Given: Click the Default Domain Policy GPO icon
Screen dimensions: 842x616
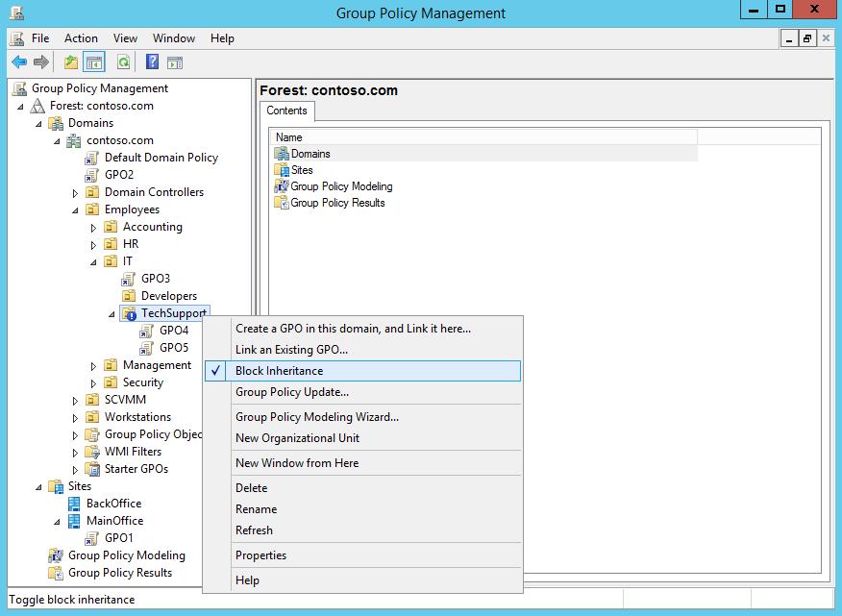Looking at the screenshot, I should tap(92, 158).
